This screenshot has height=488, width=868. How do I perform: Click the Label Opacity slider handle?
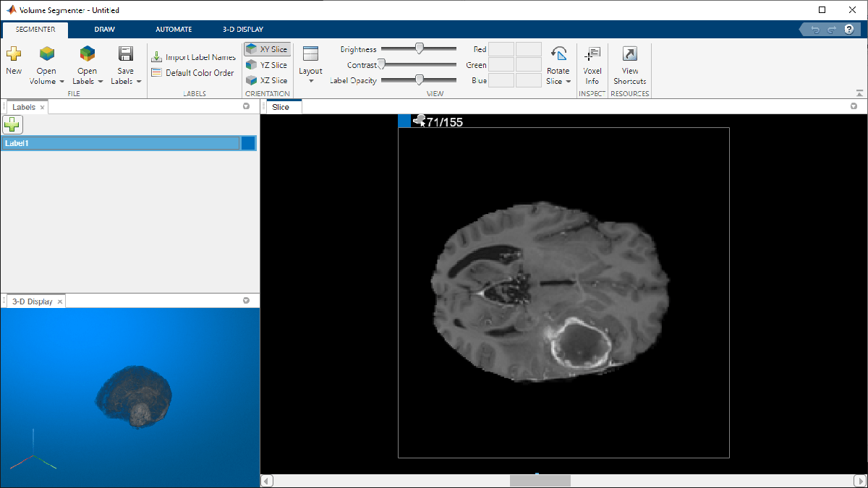click(419, 80)
